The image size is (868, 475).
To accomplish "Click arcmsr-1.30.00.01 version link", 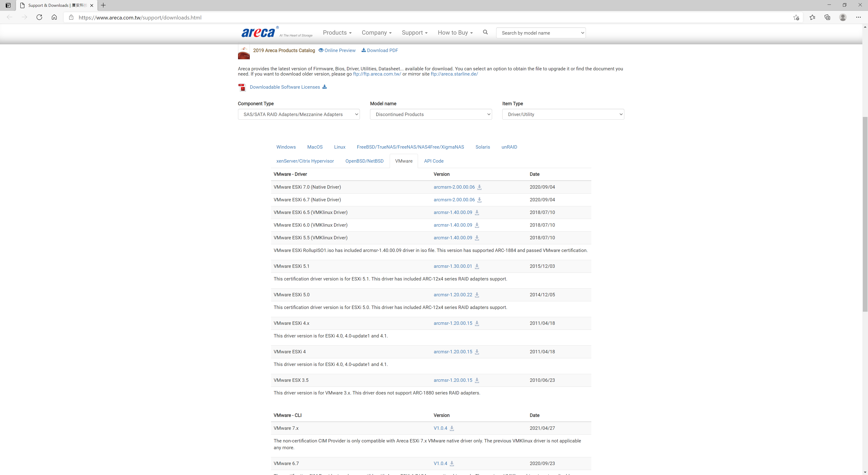I will [453, 266].
